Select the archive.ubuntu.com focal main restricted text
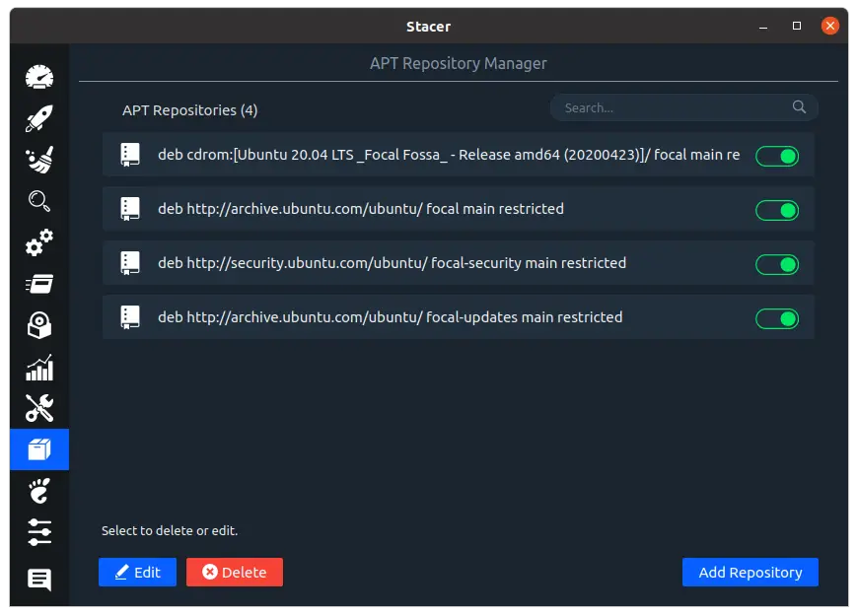This screenshot has width=858, height=616. tap(361, 209)
